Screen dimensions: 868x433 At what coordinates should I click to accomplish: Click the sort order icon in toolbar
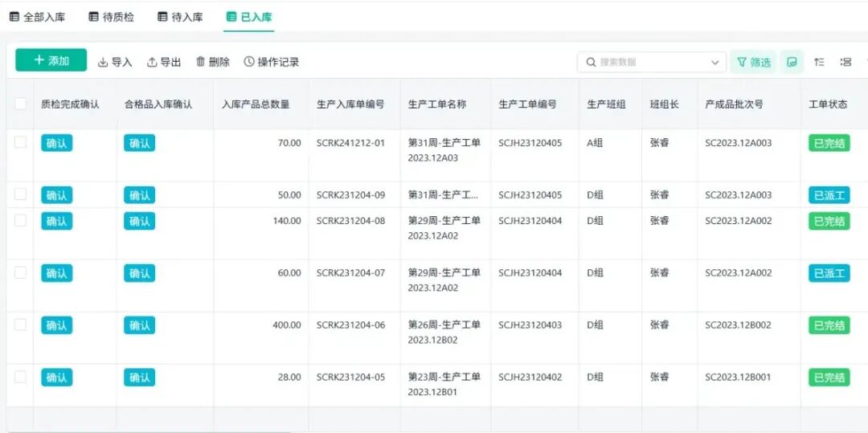pyautogui.click(x=819, y=62)
